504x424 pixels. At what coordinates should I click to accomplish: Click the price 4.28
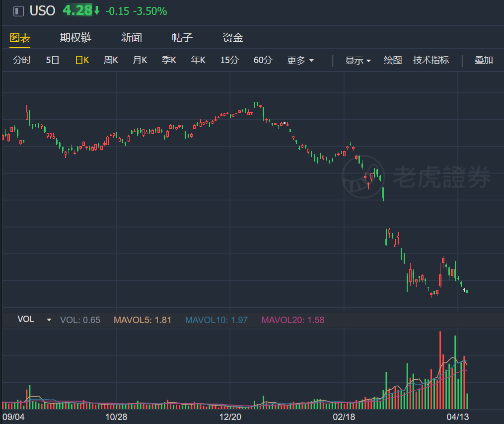point(77,10)
